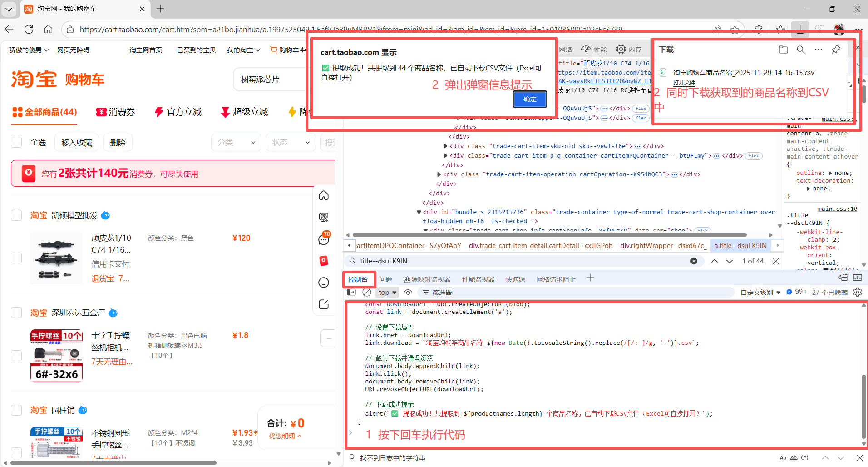Click the 删除 button
868x467 pixels.
coord(118,143)
